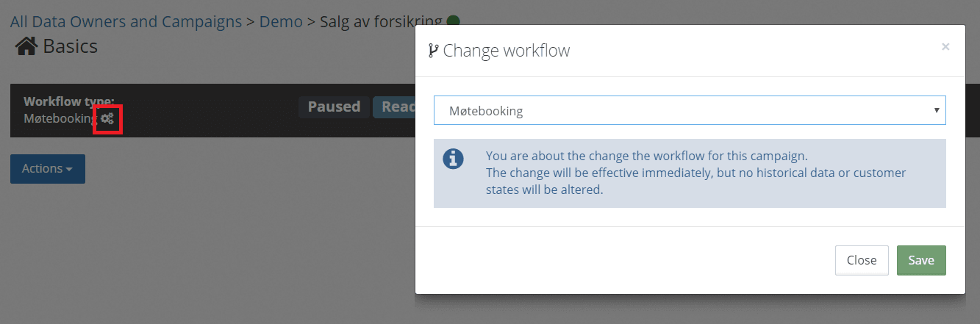
Task: Dismiss the dialog with the × icon
Action: [945, 47]
